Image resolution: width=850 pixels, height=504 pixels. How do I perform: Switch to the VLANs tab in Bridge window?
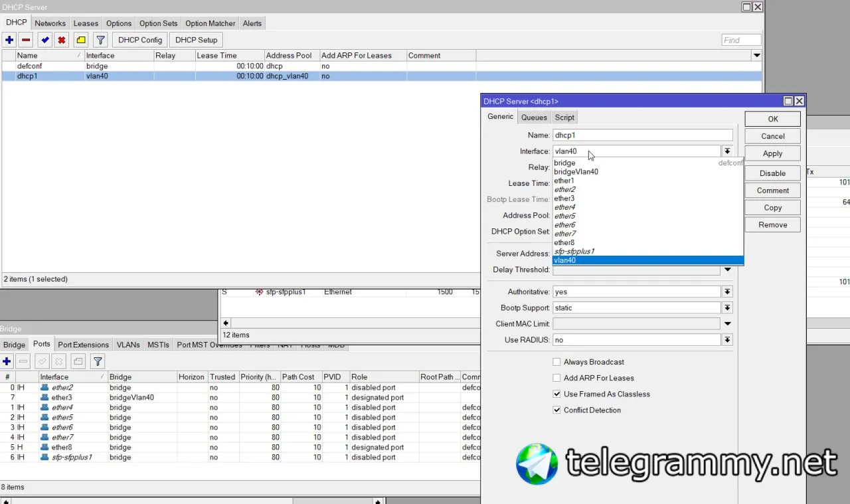click(128, 345)
